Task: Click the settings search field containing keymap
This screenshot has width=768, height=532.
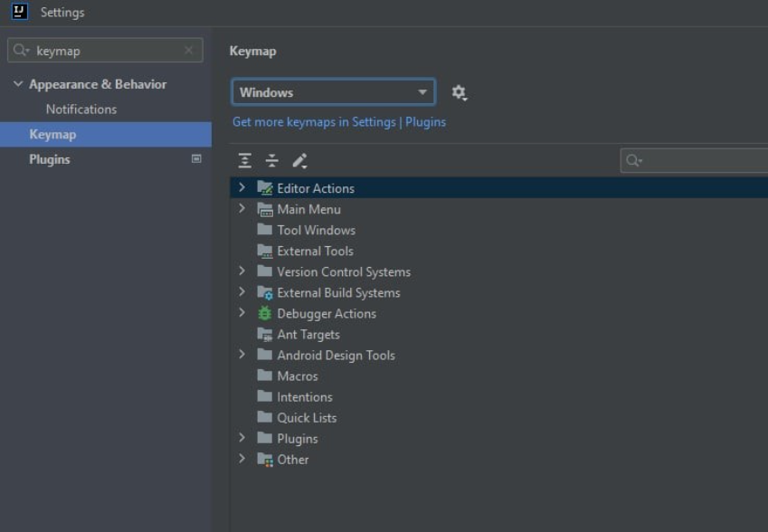Action: point(105,51)
